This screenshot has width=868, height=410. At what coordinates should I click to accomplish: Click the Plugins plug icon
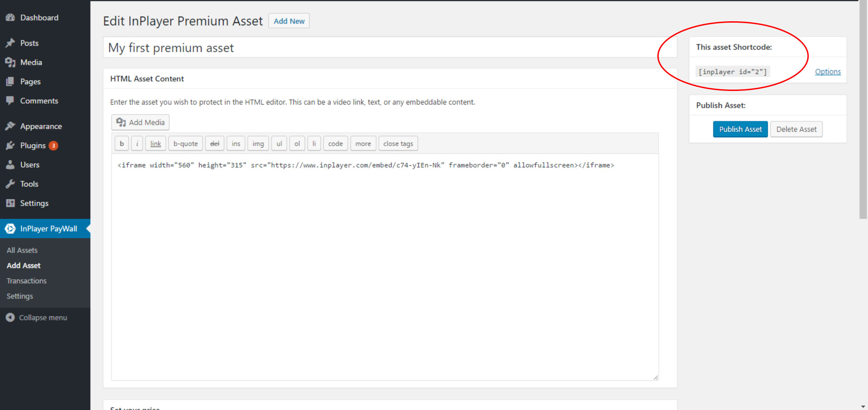pyautogui.click(x=10, y=145)
